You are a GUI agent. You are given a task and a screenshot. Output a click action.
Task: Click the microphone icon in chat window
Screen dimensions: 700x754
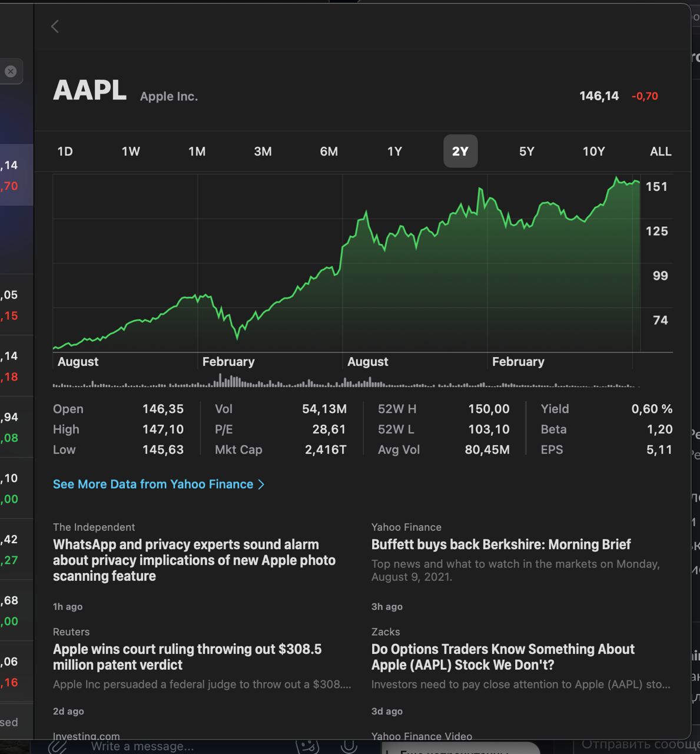(x=349, y=746)
